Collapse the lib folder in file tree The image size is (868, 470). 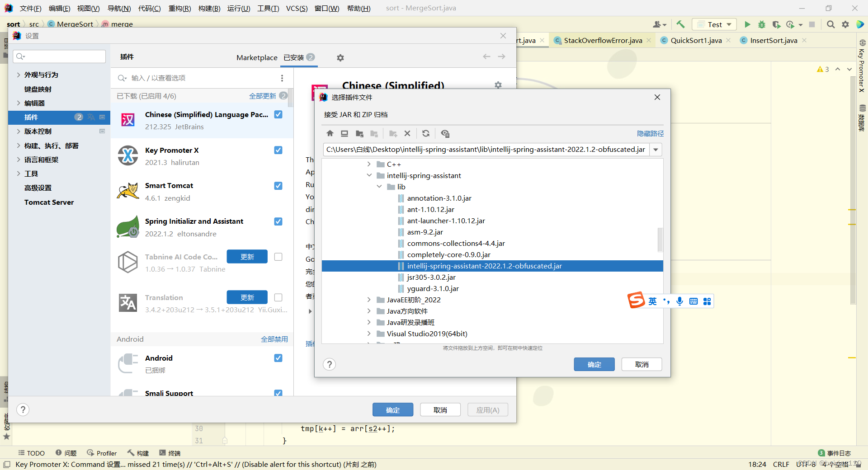[x=379, y=187]
